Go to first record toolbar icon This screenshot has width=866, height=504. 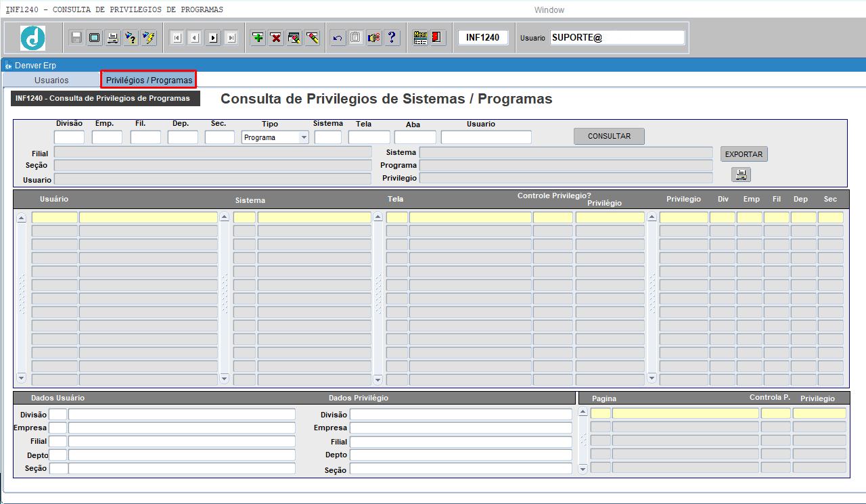click(177, 38)
